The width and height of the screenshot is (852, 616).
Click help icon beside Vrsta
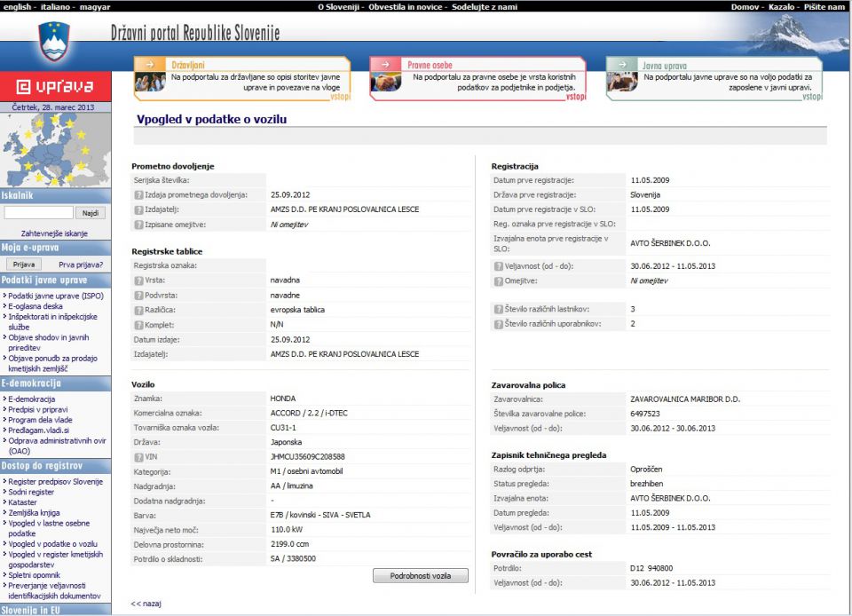pyautogui.click(x=138, y=280)
